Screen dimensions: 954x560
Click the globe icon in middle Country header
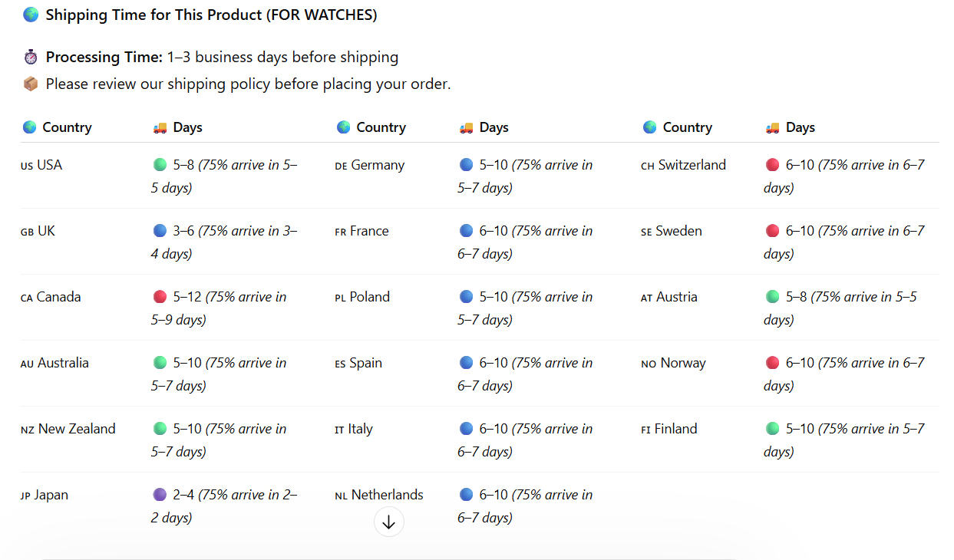343,127
